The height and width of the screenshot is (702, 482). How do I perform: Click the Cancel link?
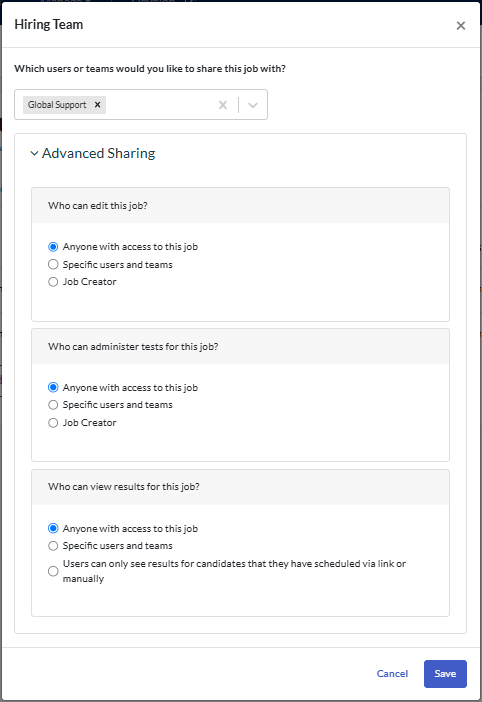[x=392, y=674]
